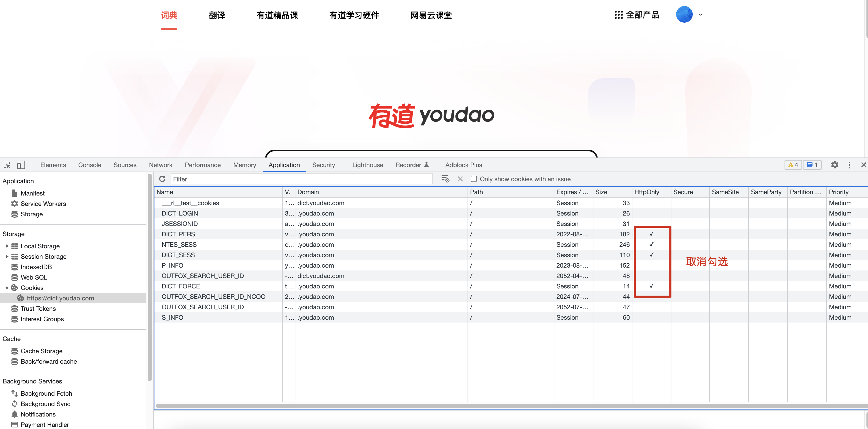Open the 翻译 navigation link
The width and height of the screenshot is (868, 429).
point(217,16)
